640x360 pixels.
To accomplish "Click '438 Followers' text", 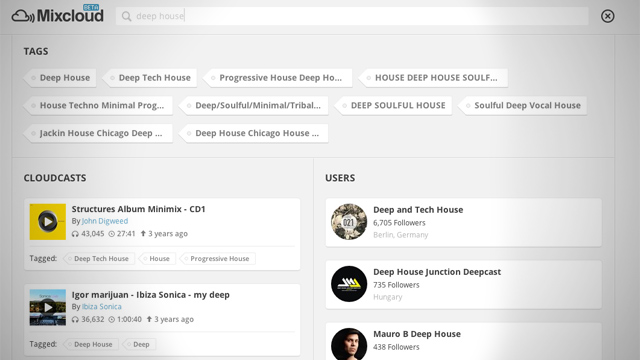I will 396,347.
